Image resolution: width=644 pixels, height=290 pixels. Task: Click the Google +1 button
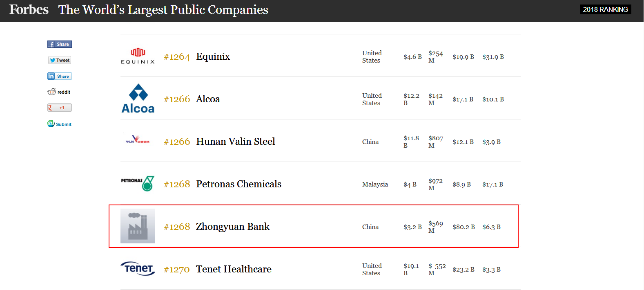(60, 108)
